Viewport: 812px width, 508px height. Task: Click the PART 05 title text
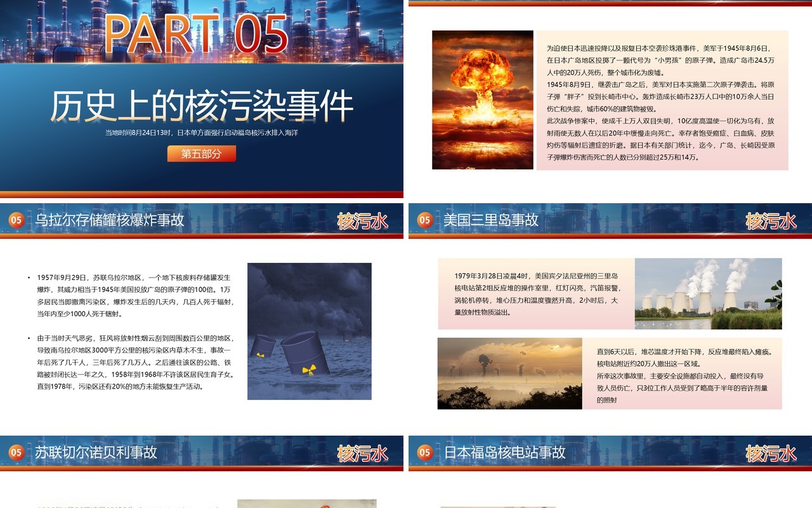(x=196, y=34)
